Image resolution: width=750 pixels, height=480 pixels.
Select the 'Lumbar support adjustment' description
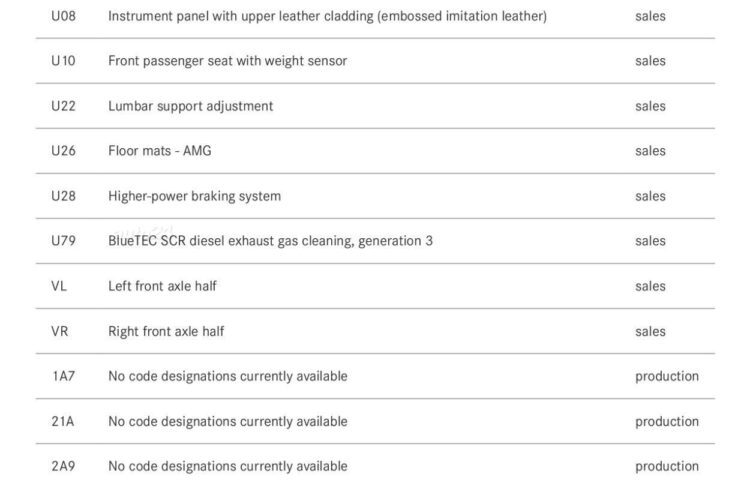(x=190, y=106)
